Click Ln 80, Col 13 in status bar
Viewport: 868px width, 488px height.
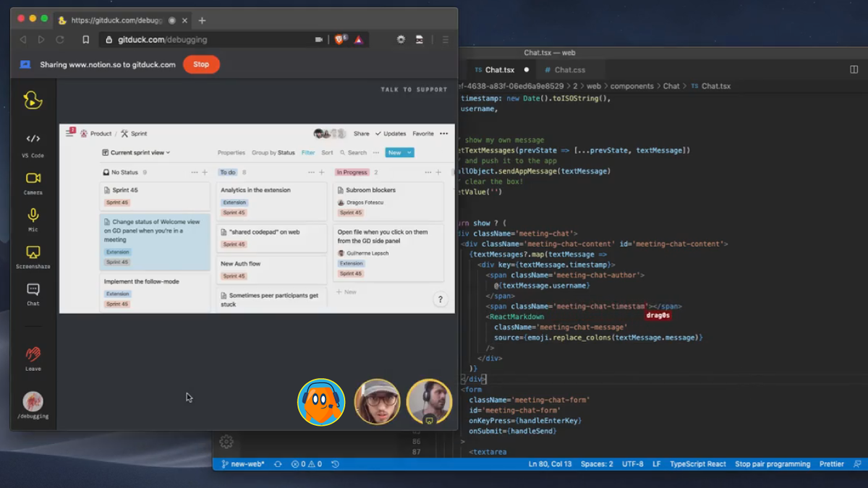click(x=550, y=464)
